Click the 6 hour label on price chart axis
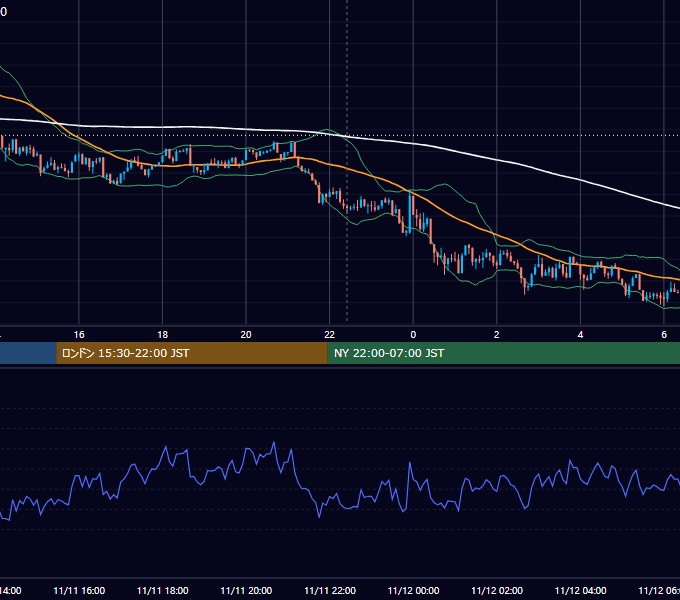The height and width of the screenshot is (600, 680). (x=664, y=335)
